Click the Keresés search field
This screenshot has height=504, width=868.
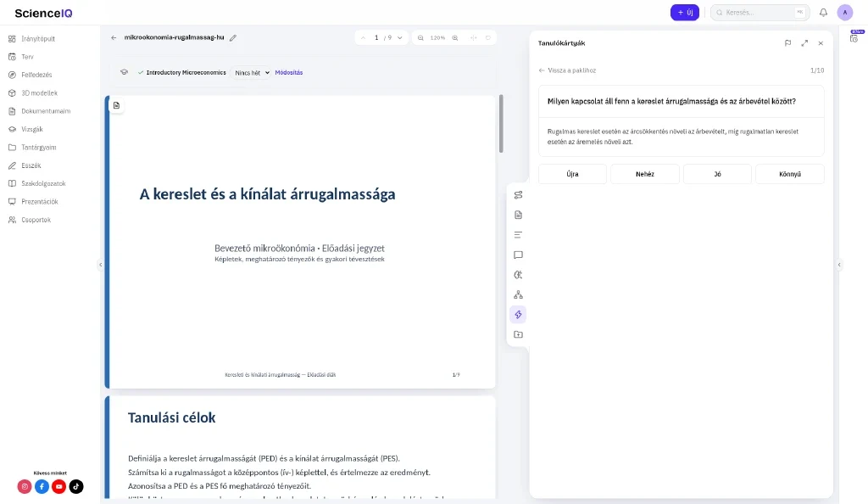pos(760,12)
